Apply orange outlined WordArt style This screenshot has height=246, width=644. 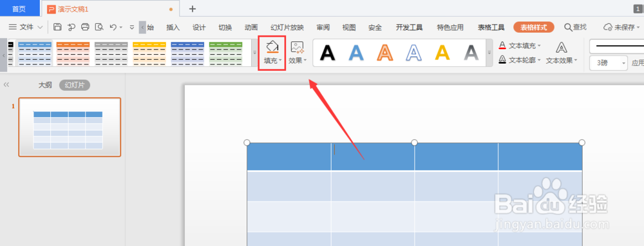(385, 53)
